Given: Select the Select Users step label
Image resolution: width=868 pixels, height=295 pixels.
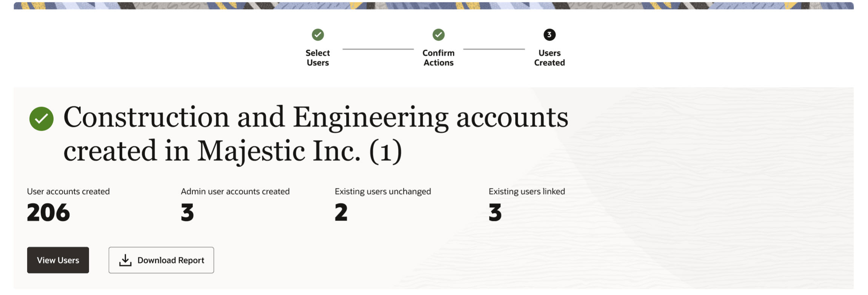Looking at the screenshot, I should 318,58.
